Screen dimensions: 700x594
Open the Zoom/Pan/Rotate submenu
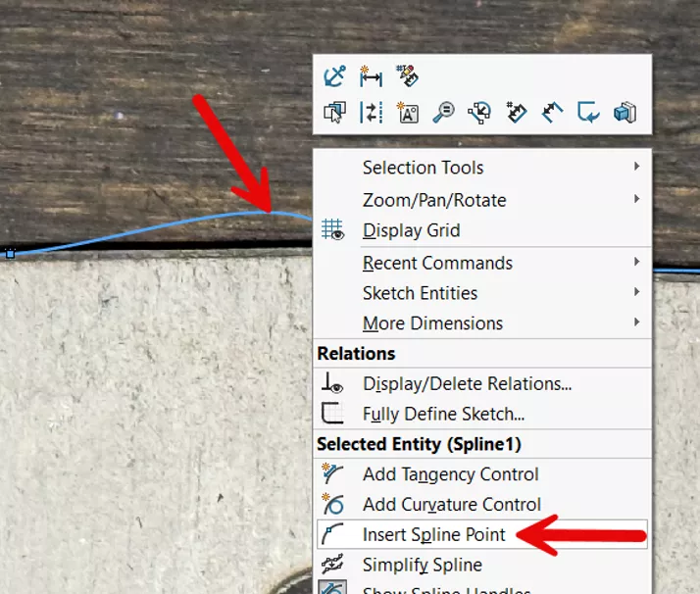[x=482, y=200]
